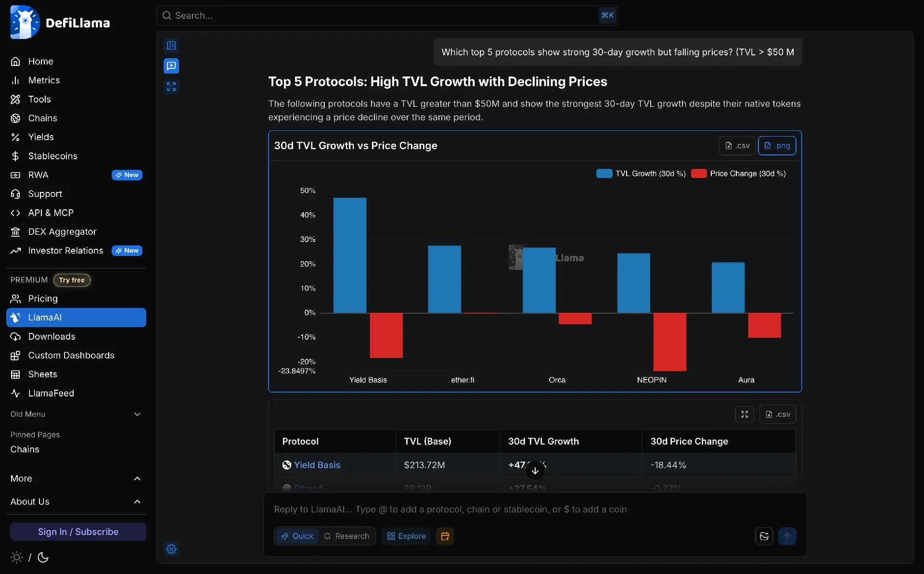
Task: Click the orange calendar icon button
Action: (x=445, y=536)
